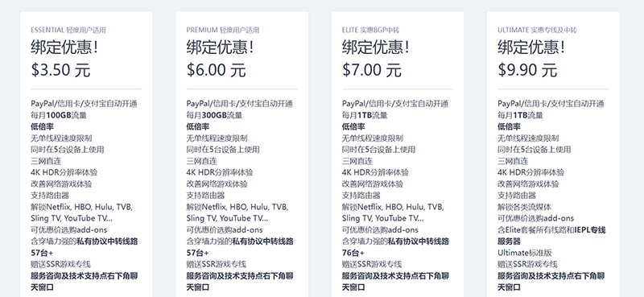Click 赠送SSR游戏专线 in PREMIUM card
Viewport: 644px width, 297px height.
coord(216,264)
